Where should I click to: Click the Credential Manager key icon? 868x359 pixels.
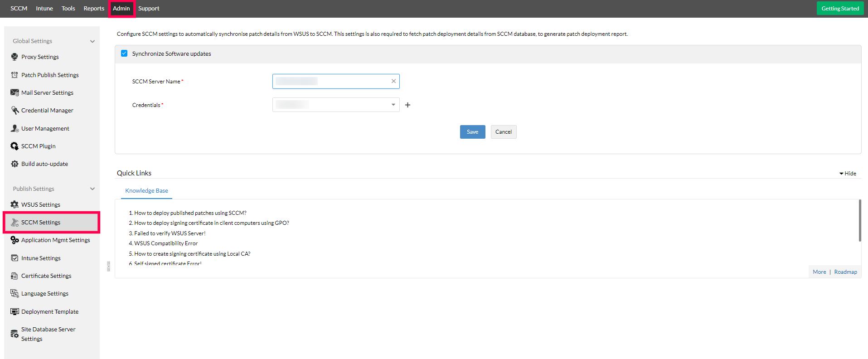coord(15,110)
